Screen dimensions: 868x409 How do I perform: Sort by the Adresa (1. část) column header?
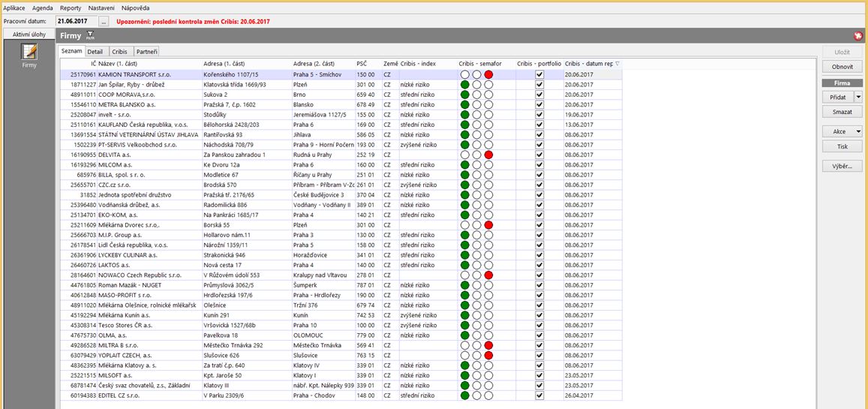pyautogui.click(x=246, y=64)
